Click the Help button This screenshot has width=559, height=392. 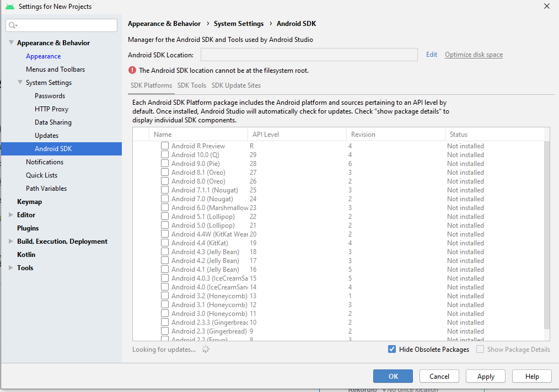[x=532, y=376]
